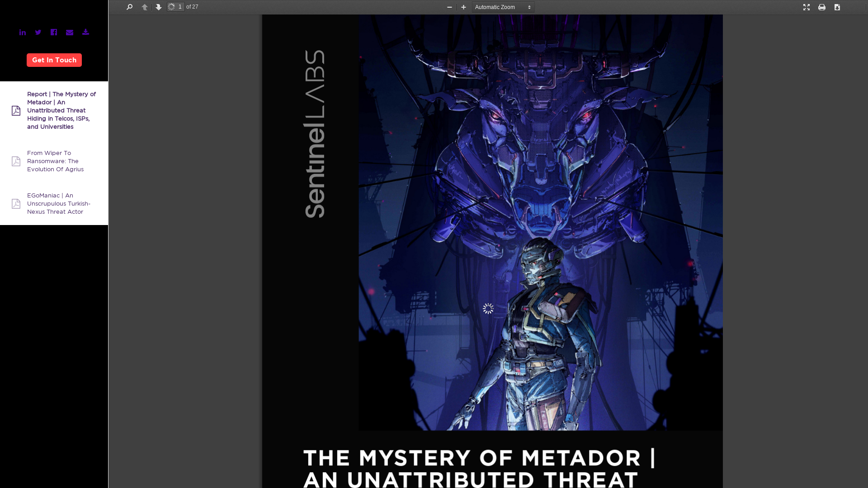Go to the previous page of the PDF
The width and height of the screenshot is (868, 488).
(x=145, y=7)
